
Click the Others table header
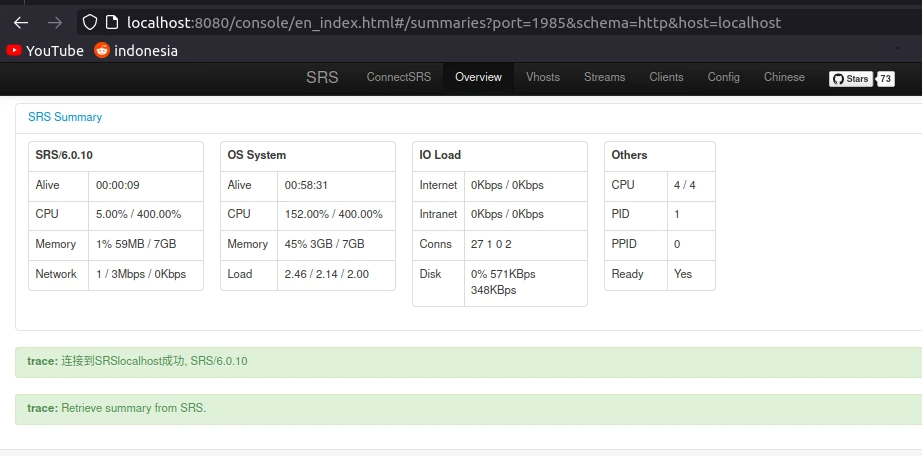(660, 156)
